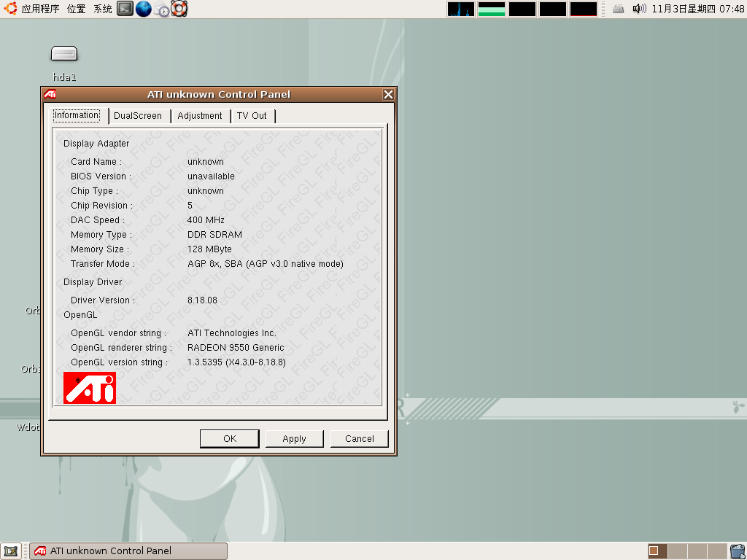The width and height of the screenshot is (747, 560).
Task: Click the 'Display Driver' section heading
Action: click(x=93, y=282)
